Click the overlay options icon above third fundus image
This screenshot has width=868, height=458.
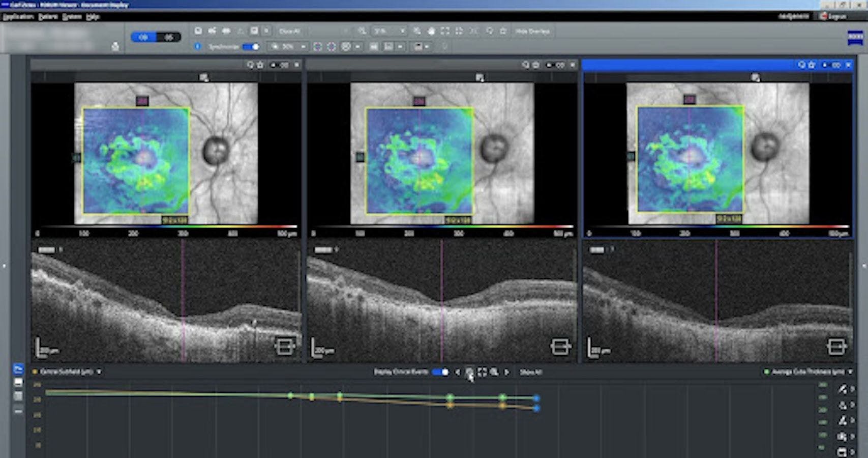tap(756, 77)
